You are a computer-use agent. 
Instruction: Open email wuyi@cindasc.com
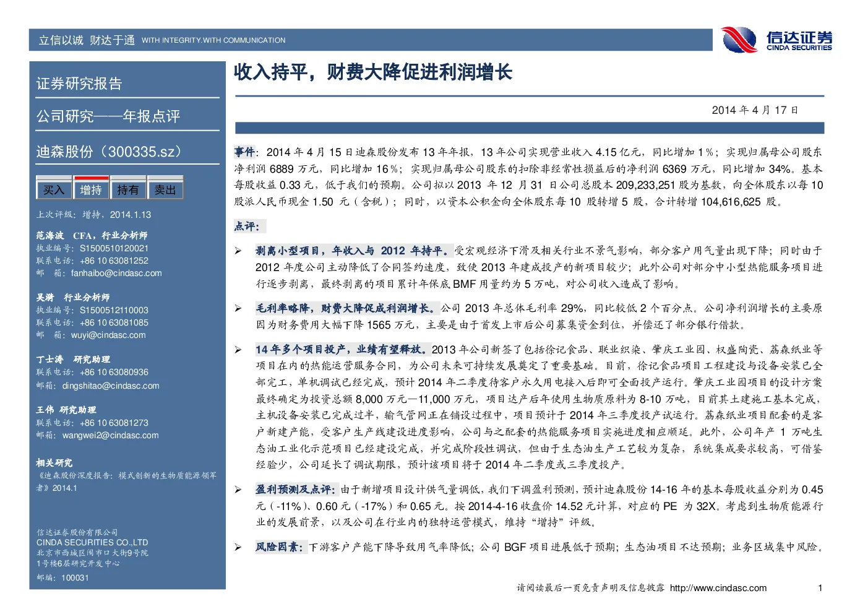[108, 335]
